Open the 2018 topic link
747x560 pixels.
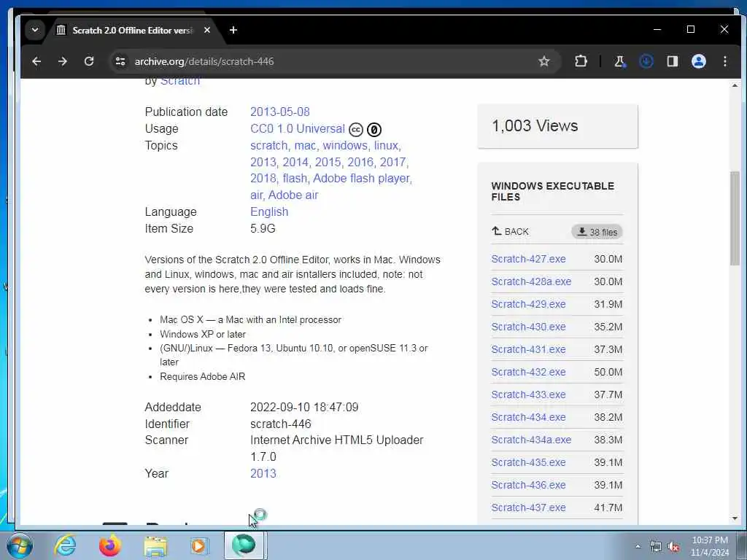pos(263,178)
